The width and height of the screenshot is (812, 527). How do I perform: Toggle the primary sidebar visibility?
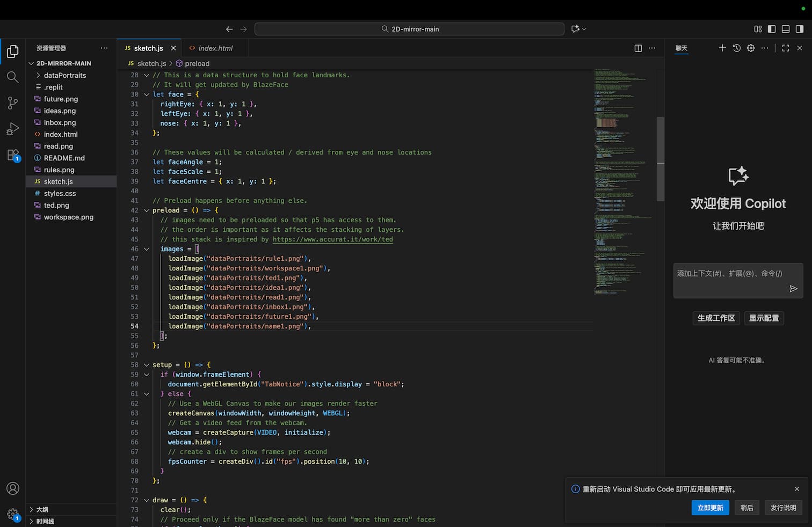tap(772, 29)
